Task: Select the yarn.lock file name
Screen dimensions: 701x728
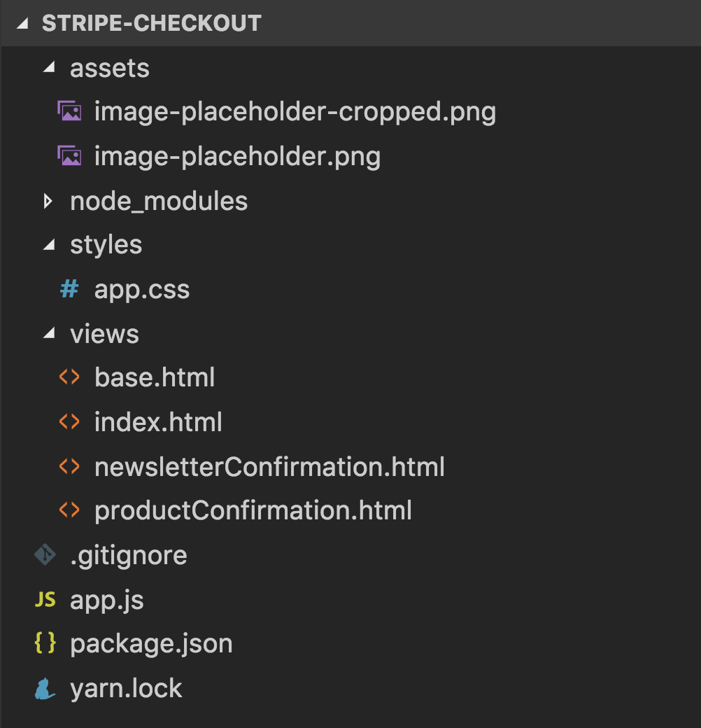Action: [x=126, y=688]
